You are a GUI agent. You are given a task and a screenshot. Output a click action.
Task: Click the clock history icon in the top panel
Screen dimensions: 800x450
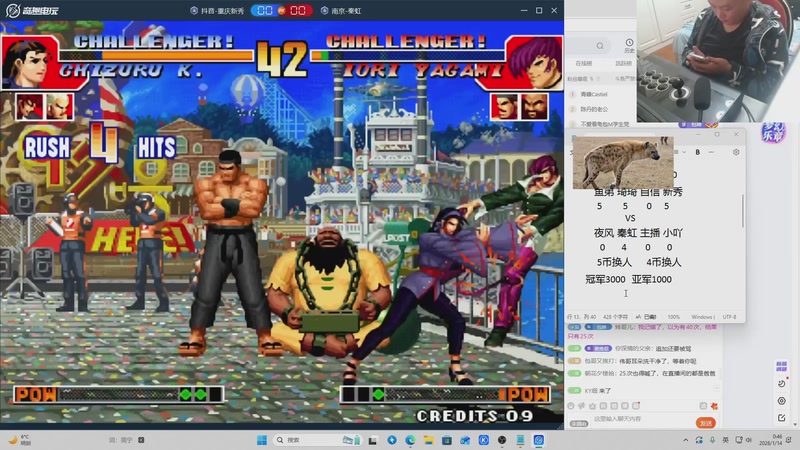[629, 45]
